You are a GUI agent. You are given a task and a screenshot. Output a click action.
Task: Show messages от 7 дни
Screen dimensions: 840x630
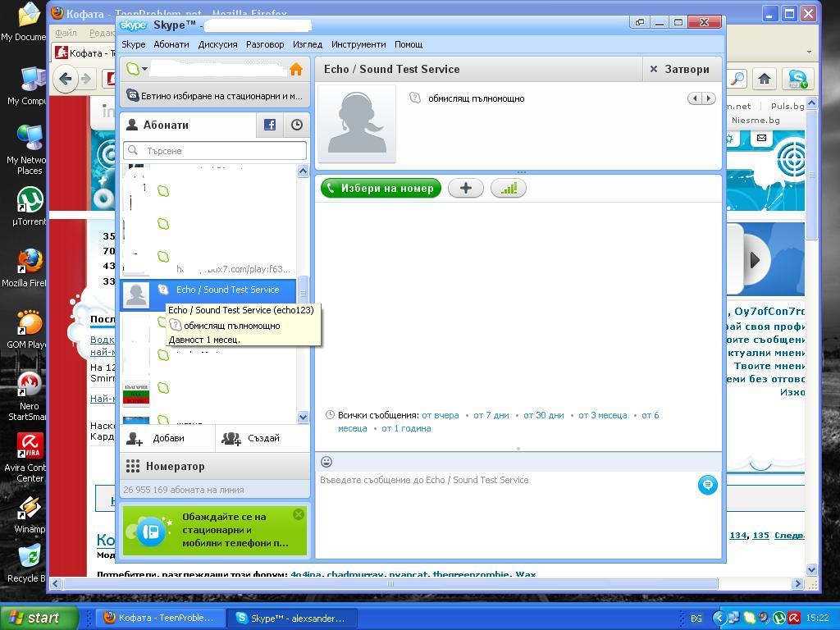(491, 415)
